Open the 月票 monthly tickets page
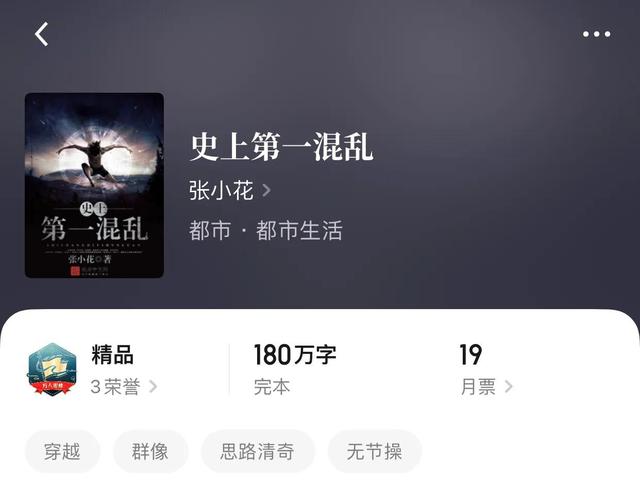 click(478, 386)
